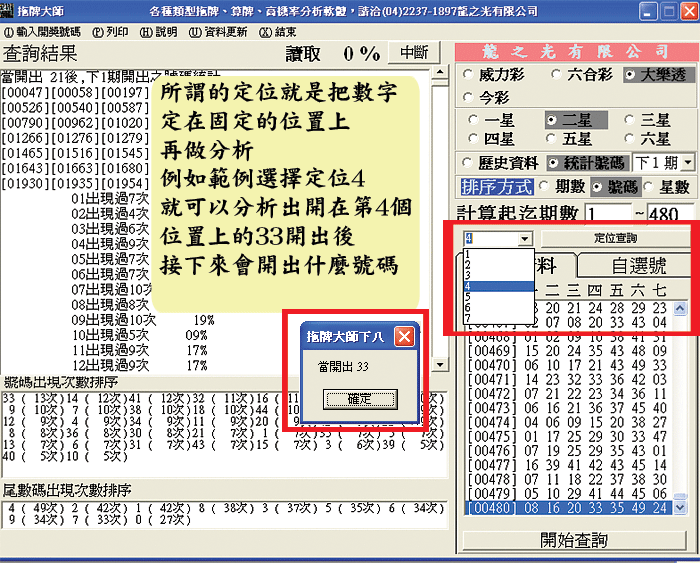Select the 統計號碼 radio button
This screenshot has height=563, width=700.
588,163
